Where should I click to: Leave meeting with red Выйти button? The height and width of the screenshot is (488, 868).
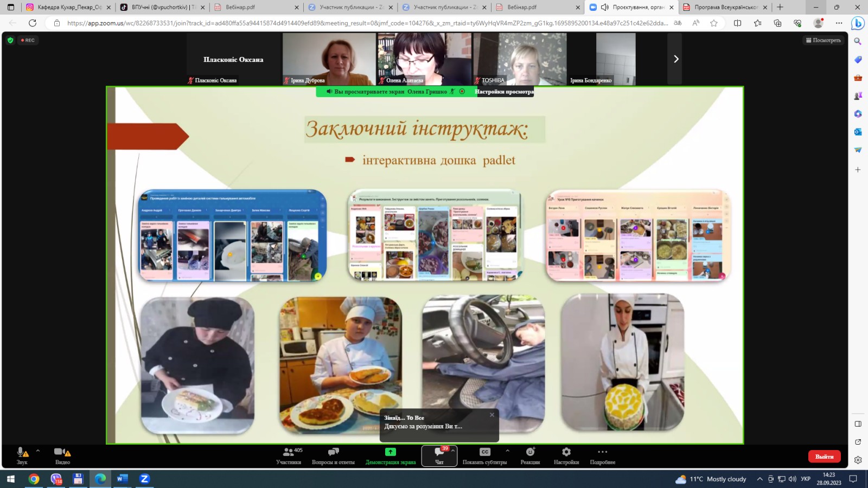pyautogui.click(x=824, y=457)
